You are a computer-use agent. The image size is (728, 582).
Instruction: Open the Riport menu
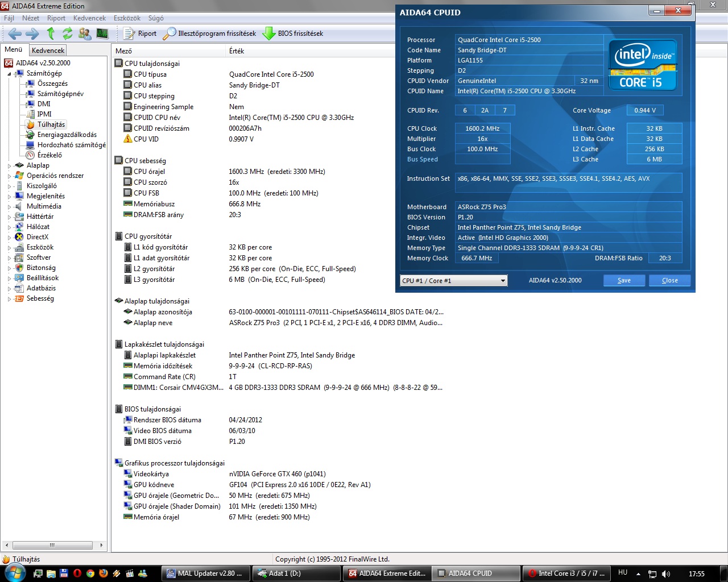tap(56, 18)
